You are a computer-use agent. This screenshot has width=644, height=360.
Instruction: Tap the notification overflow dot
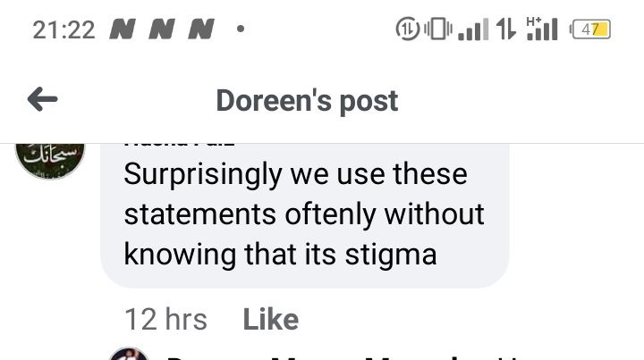click(241, 29)
